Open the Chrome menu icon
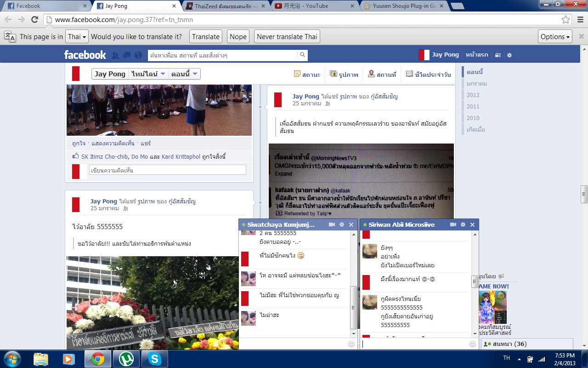 [x=580, y=20]
